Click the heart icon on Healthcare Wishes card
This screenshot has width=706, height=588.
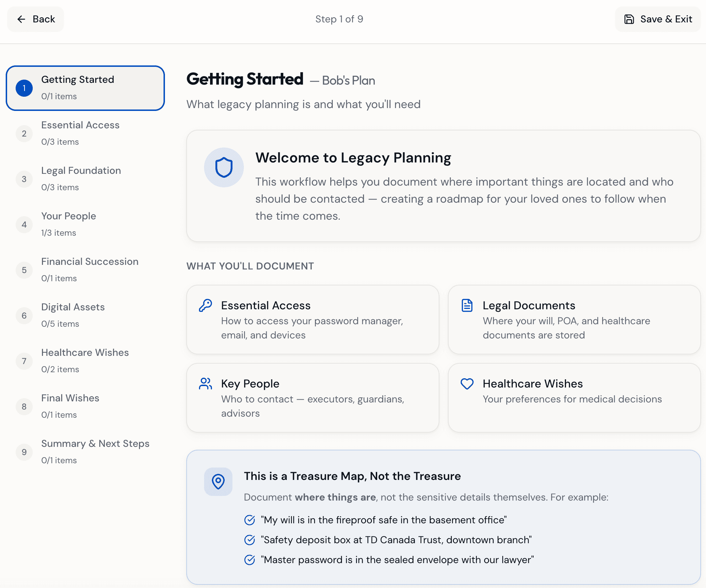pyautogui.click(x=467, y=384)
